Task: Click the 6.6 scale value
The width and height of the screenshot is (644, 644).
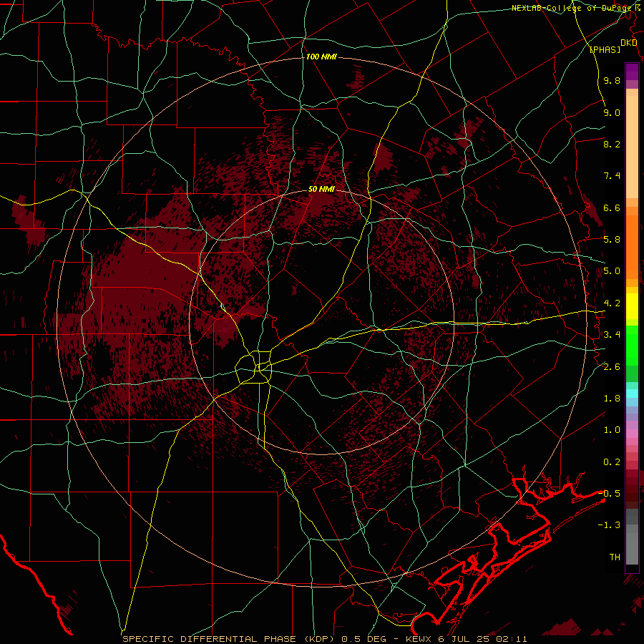Action: 612,208
